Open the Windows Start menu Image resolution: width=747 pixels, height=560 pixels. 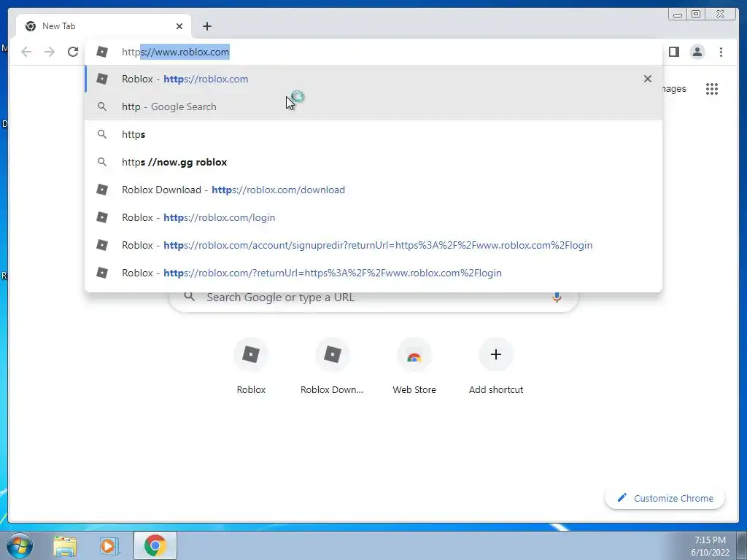[x=20, y=545]
